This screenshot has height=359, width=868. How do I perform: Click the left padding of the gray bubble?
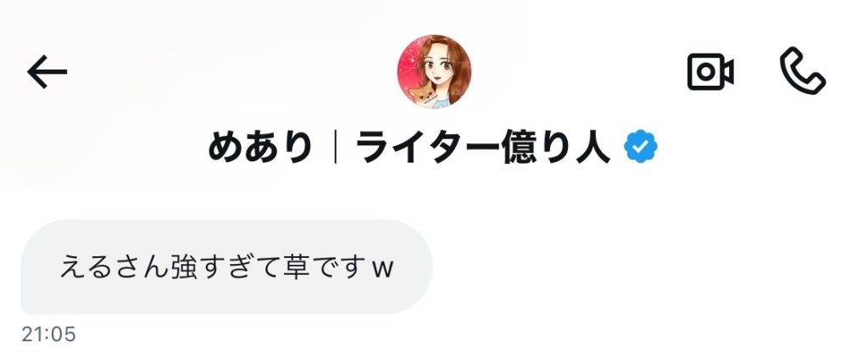pyautogui.click(x=40, y=266)
